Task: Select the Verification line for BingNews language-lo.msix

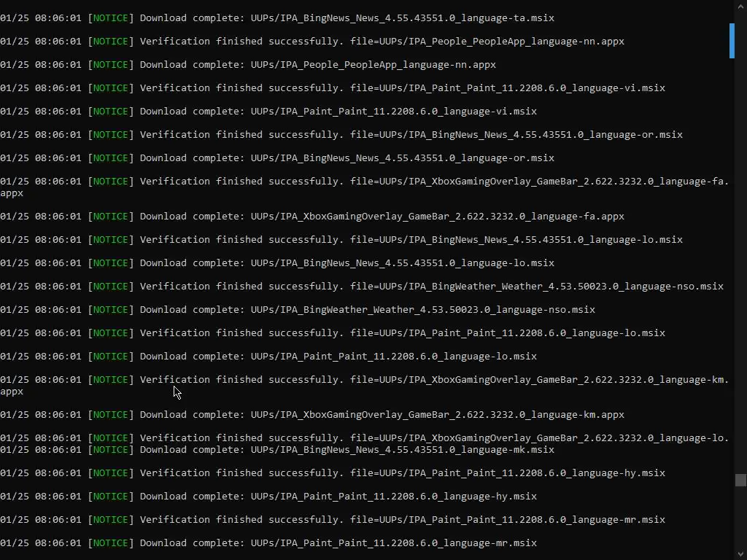Action: (341, 240)
